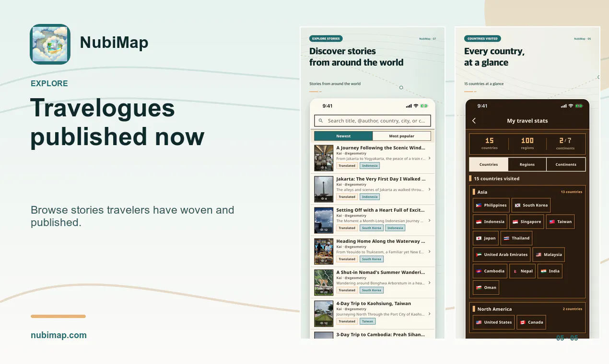The height and width of the screenshot is (364, 609).
Task: Select the Oman country chip
Action: [486, 288]
